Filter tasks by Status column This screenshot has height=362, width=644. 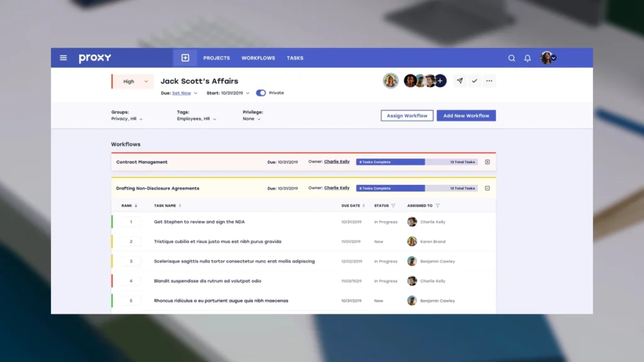[393, 206]
